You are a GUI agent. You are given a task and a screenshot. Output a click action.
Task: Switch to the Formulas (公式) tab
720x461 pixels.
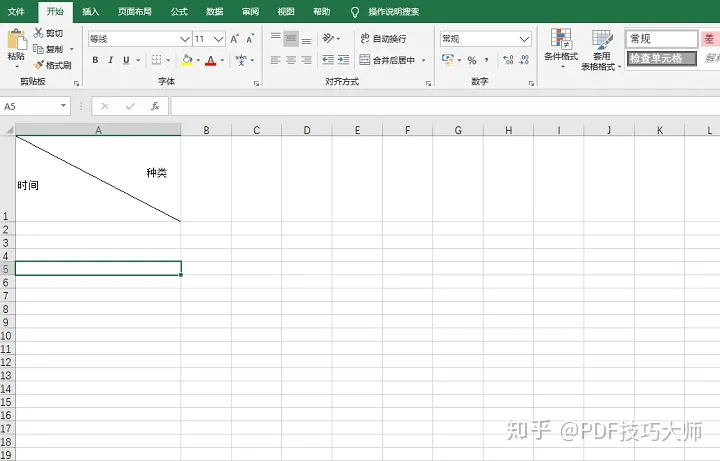coord(179,11)
